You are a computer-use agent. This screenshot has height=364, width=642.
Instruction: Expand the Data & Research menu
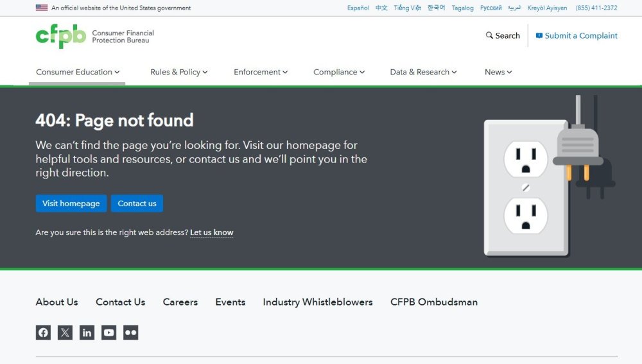click(x=423, y=72)
